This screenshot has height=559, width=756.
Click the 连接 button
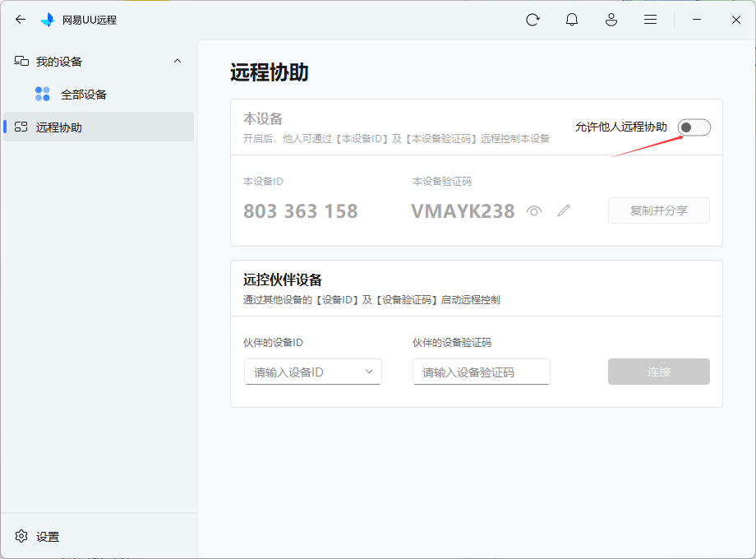click(658, 372)
